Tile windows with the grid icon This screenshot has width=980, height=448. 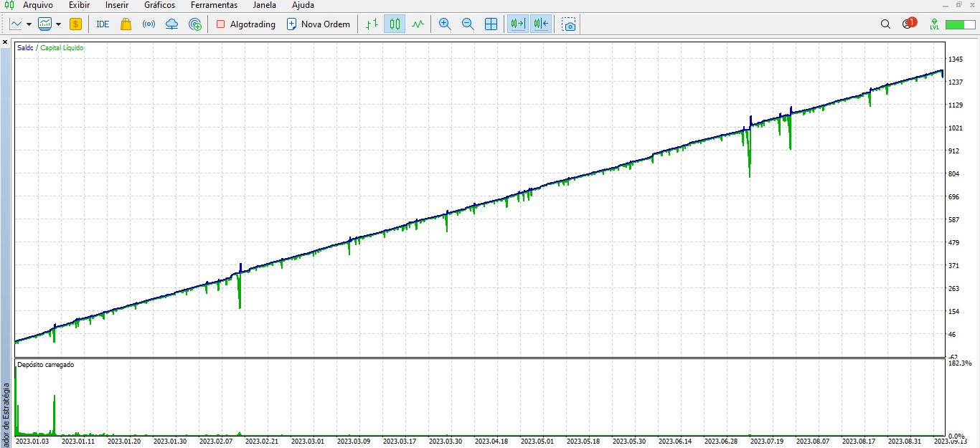[x=491, y=24]
